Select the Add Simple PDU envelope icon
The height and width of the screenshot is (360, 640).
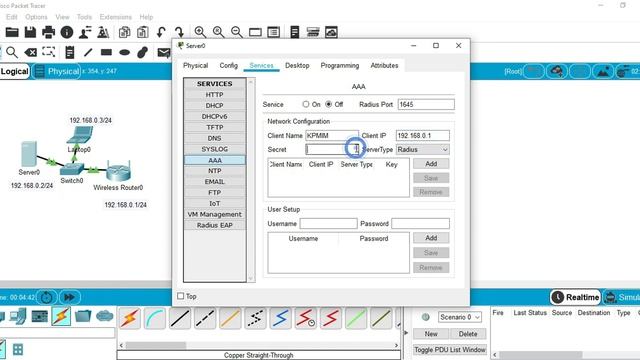coord(164,53)
